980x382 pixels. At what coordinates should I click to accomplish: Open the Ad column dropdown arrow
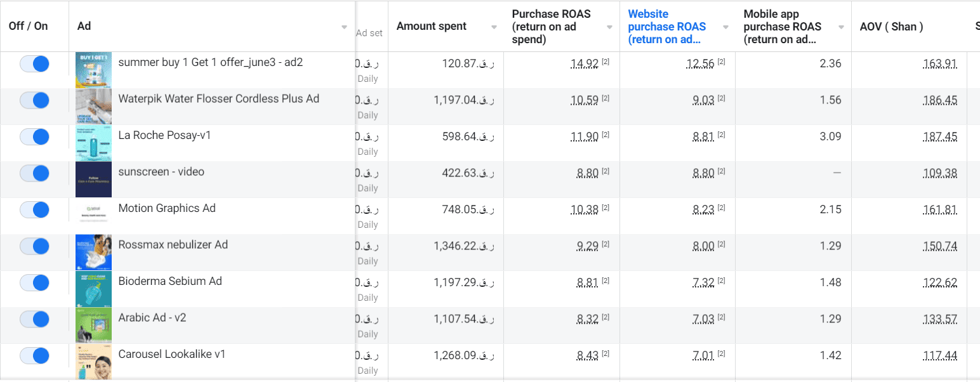click(x=344, y=27)
